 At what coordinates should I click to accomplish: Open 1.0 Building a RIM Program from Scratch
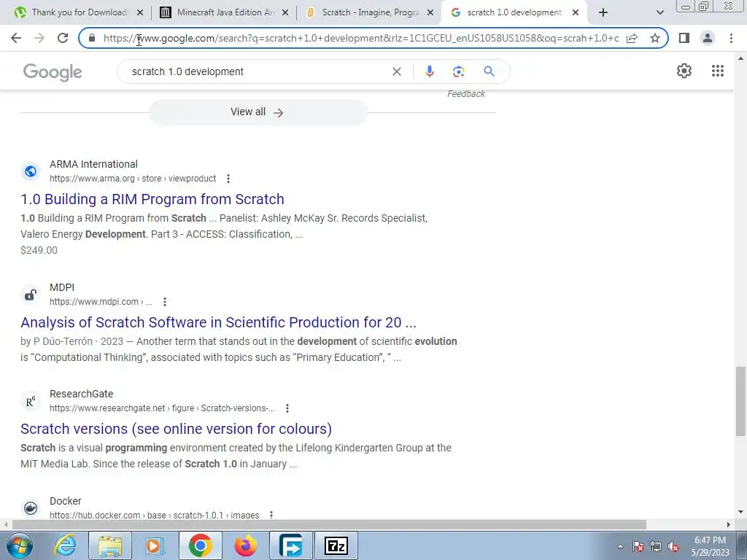click(x=152, y=199)
